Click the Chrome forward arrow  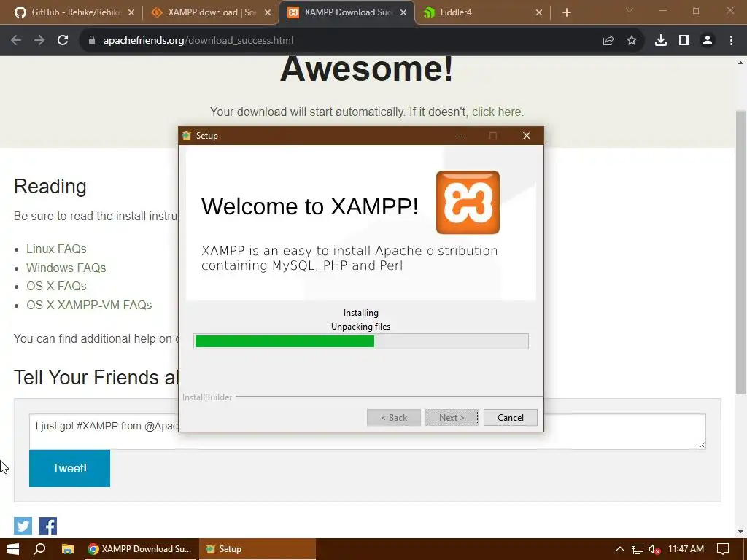pyautogui.click(x=39, y=41)
